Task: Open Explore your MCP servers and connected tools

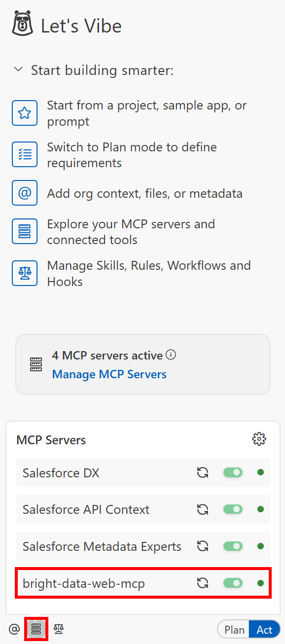Action: pyautogui.click(x=131, y=232)
